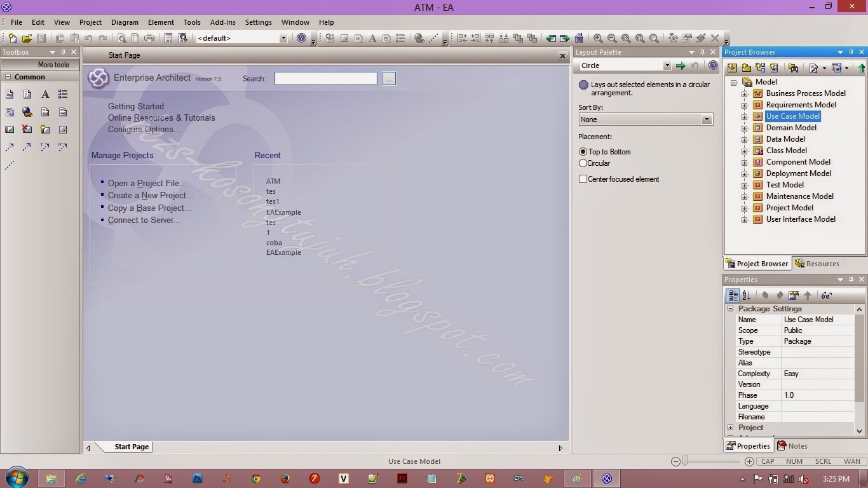Click Open a Project File link
This screenshot has width=868, height=488.
point(147,183)
